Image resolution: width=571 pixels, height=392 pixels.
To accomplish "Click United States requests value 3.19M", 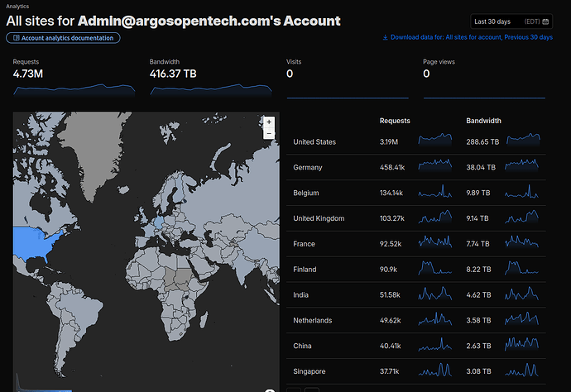I will [389, 142].
